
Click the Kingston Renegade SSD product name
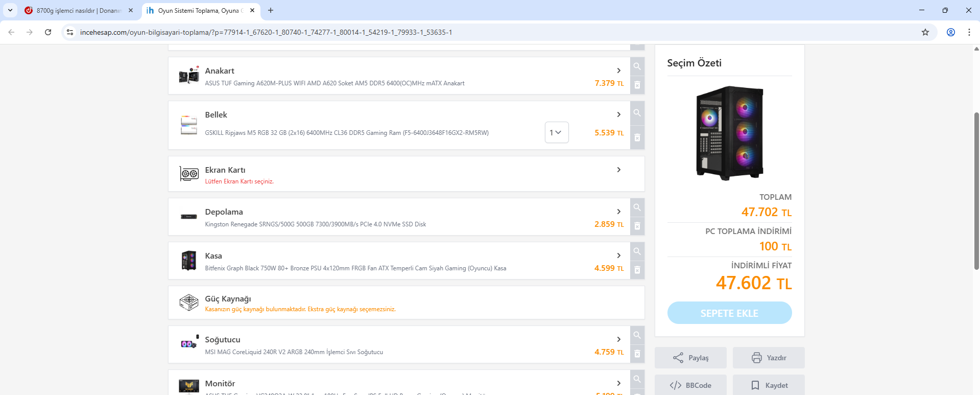click(x=316, y=224)
